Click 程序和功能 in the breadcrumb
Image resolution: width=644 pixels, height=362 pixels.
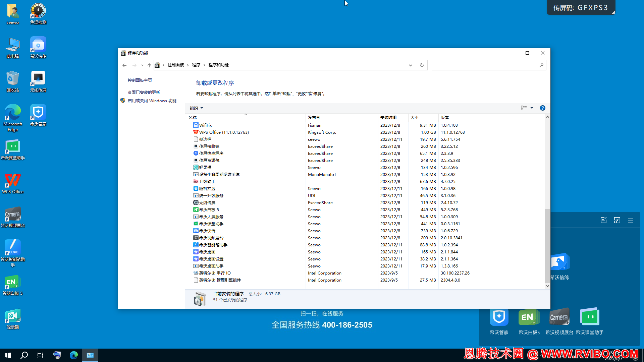point(219,65)
